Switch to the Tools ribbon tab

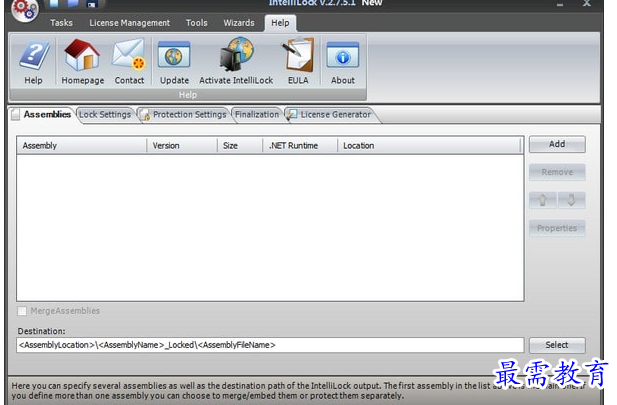click(x=196, y=23)
